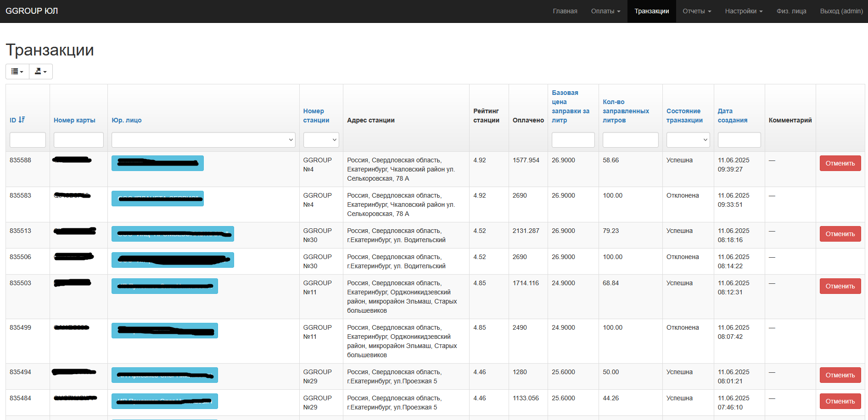Click paid amount 1714.116
Screen dimensions: 868x420
click(526, 283)
